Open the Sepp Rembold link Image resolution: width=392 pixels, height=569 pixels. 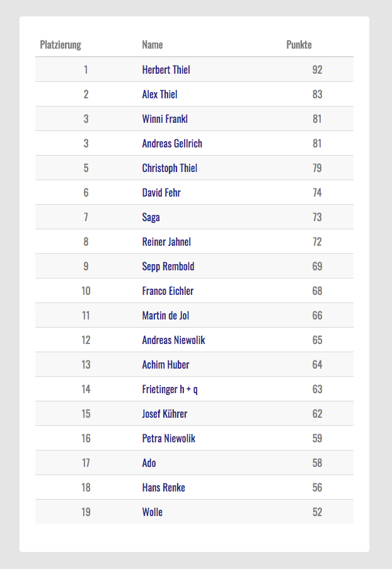point(168,267)
